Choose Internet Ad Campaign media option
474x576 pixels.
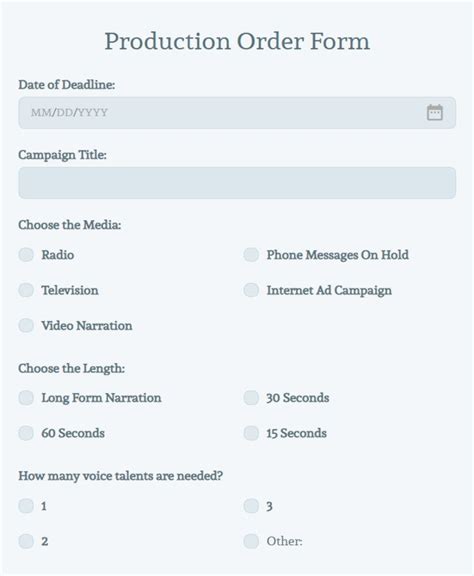click(x=251, y=290)
